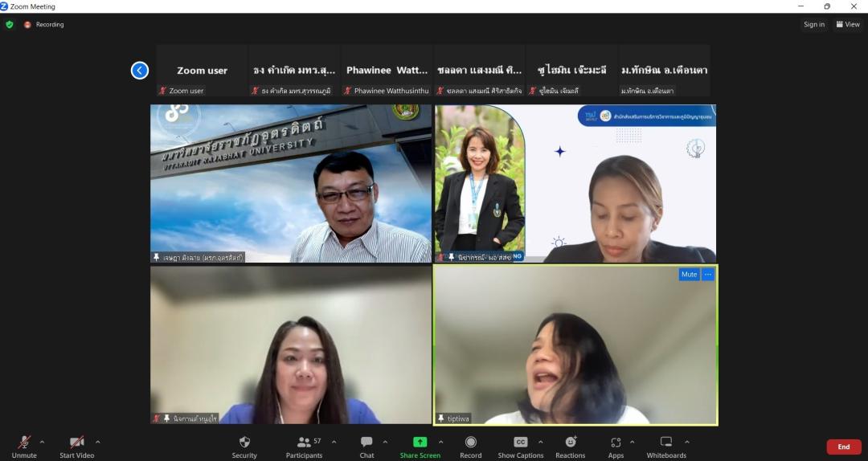Open the Chat panel
This screenshot has width=868, height=461.
(x=366, y=447)
